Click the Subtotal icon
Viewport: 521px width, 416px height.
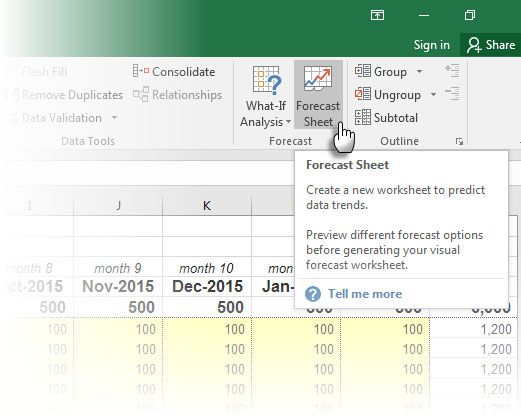click(363, 117)
